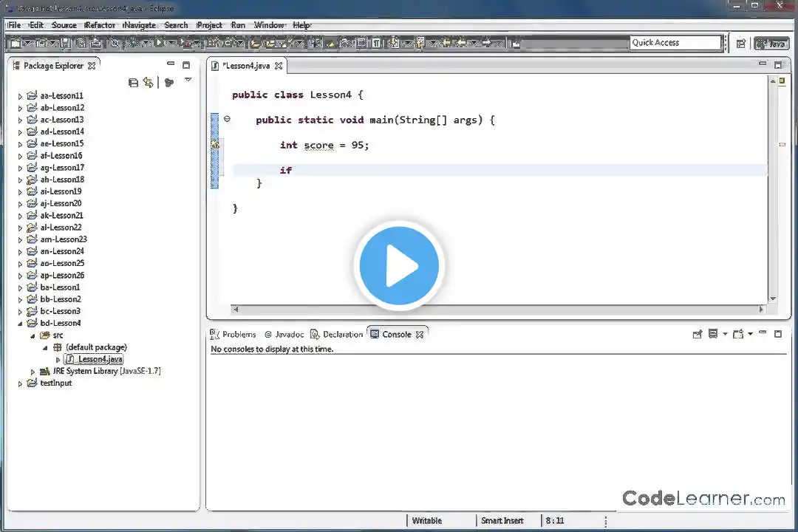Expand the aa-Lesson11 project
The width and height of the screenshot is (798, 532).
point(21,96)
